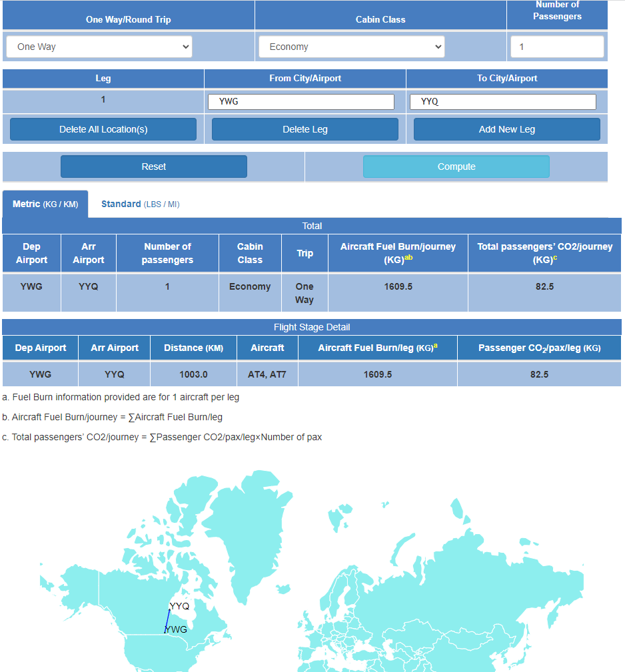Select the blue flight route line on map
This screenshot has height=672, width=625.
tap(167, 621)
